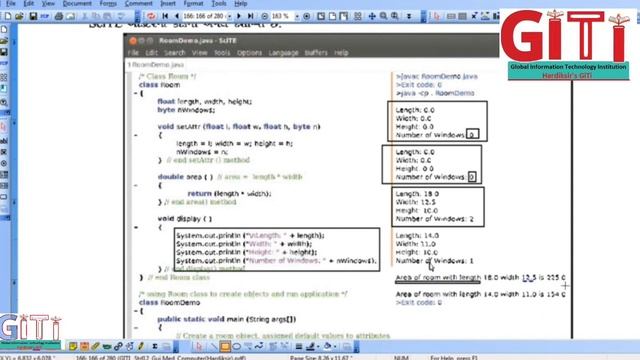This screenshot has width=640, height=360.
Task: Click the red refresh icon
Action: click(x=151, y=16)
